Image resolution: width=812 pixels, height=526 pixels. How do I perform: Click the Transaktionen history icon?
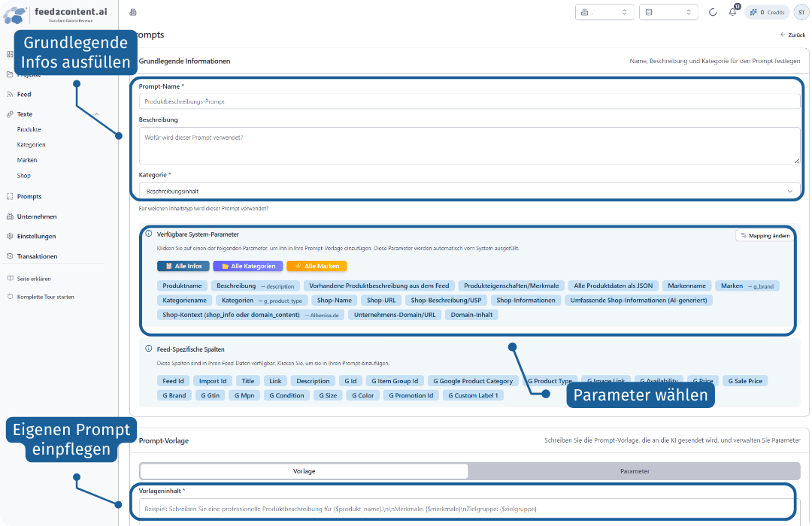coord(10,256)
